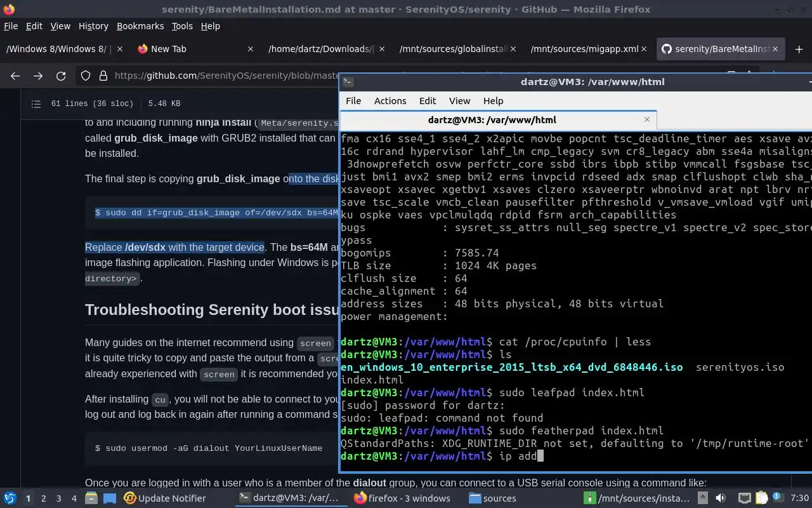
Task: Open volume control in system tray
Action: pos(721,498)
